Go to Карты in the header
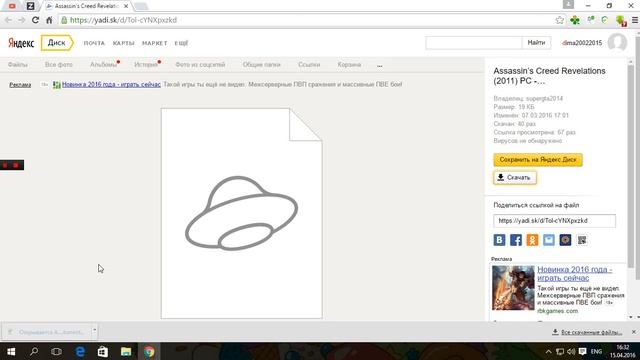 point(124,43)
